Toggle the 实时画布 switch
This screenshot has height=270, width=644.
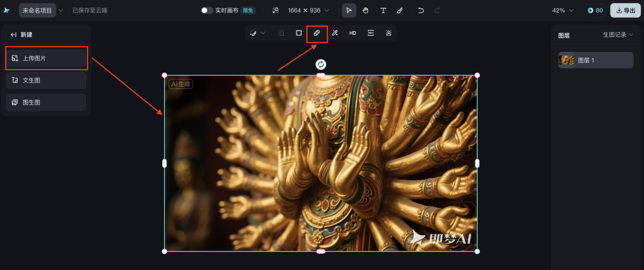pyautogui.click(x=208, y=10)
